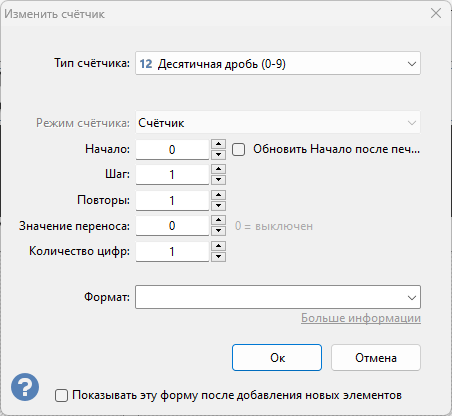
Task: Focus the Количество цифр input field
Action: point(172,251)
